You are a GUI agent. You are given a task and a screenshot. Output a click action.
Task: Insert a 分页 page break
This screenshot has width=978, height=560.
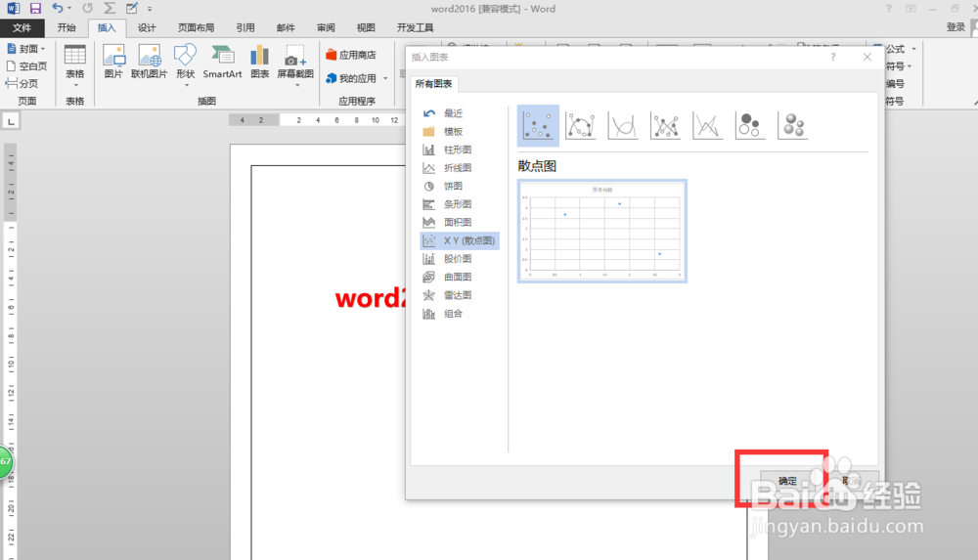(22, 83)
